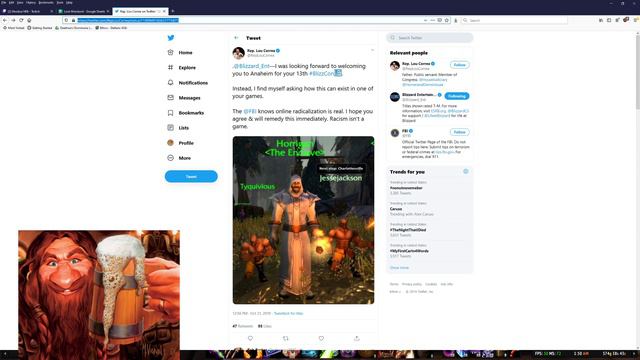Go forward in browser history
This screenshot has width=640, height=360.
13,20
